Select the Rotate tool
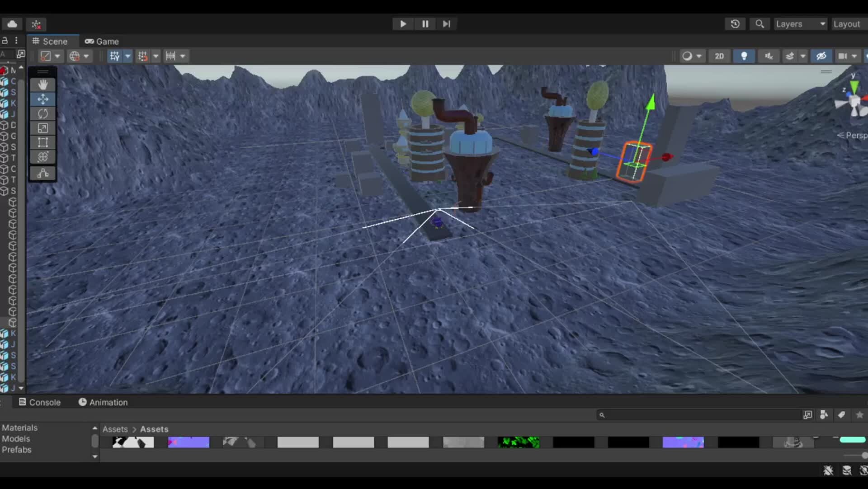Viewport: 868px width, 489px height. pyautogui.click(x=43, y=113)
